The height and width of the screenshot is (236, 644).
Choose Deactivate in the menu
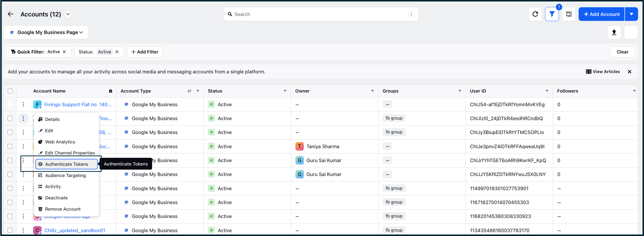pyautogui.click(x=67, y=198)
